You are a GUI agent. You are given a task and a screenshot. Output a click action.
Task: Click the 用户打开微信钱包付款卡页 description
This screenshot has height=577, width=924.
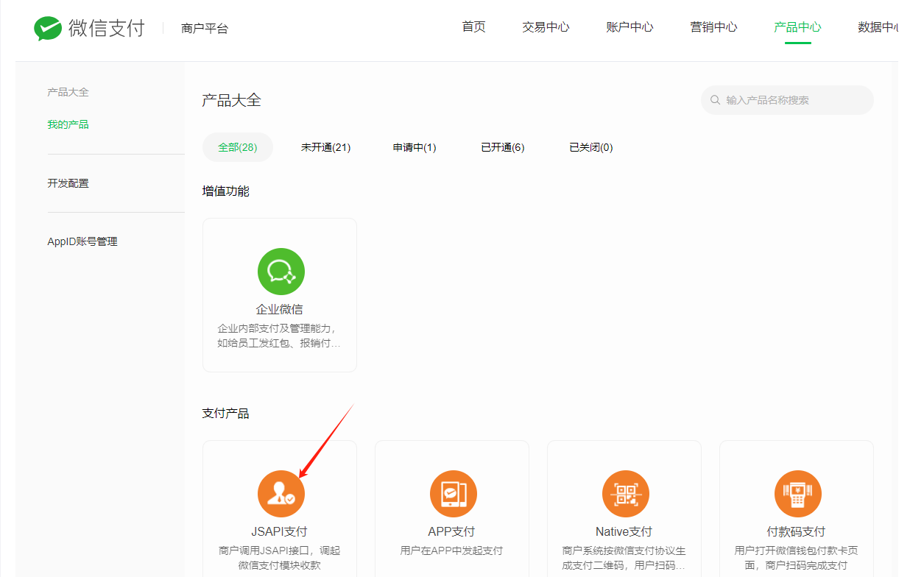tap(796, 558)
